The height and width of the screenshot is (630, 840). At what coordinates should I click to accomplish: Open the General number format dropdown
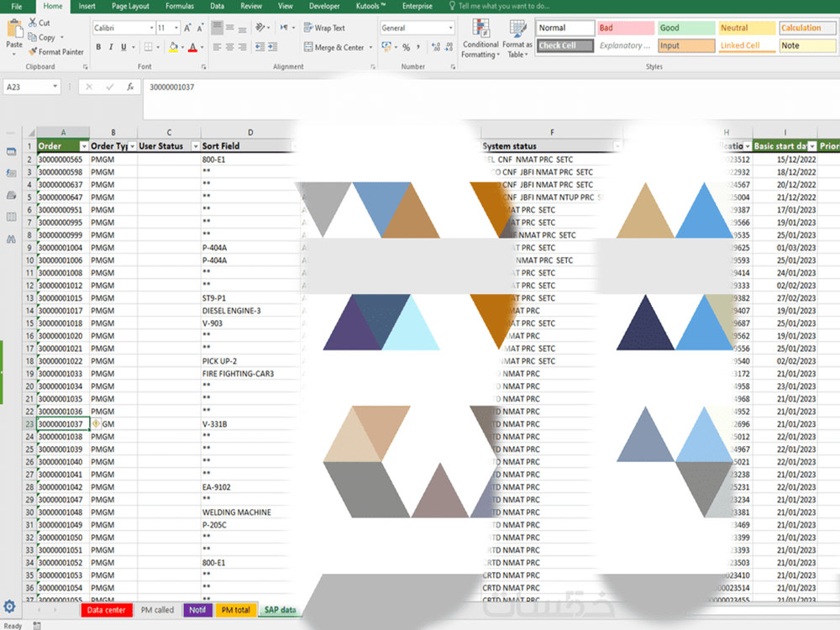coord(450,28)
